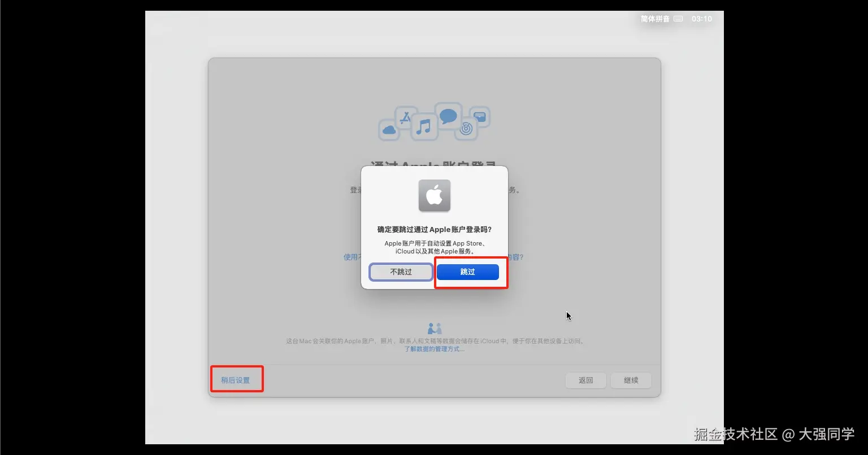
Task: Open the 了解数据的管理方式 link
Action: (434, 349)
